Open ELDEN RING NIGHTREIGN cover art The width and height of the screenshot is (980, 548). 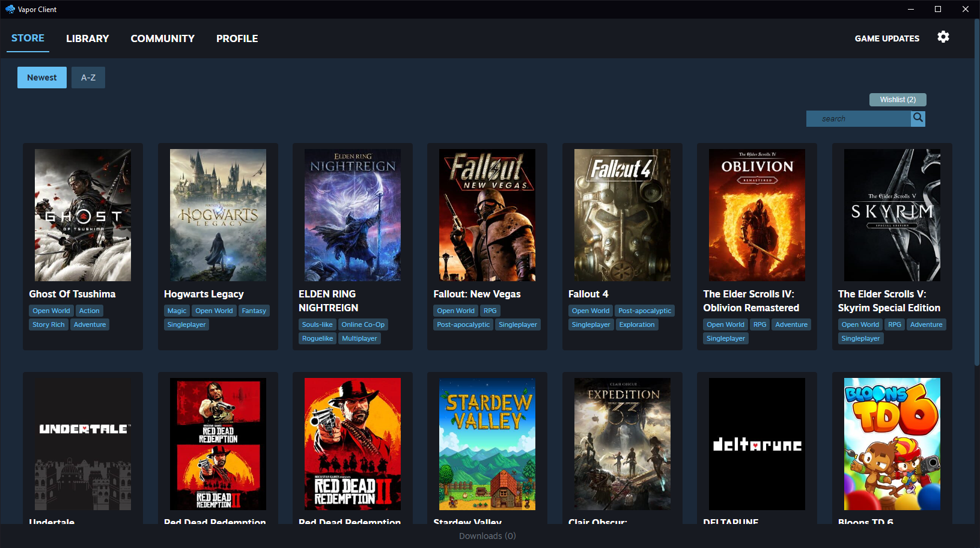pos(353,215)
